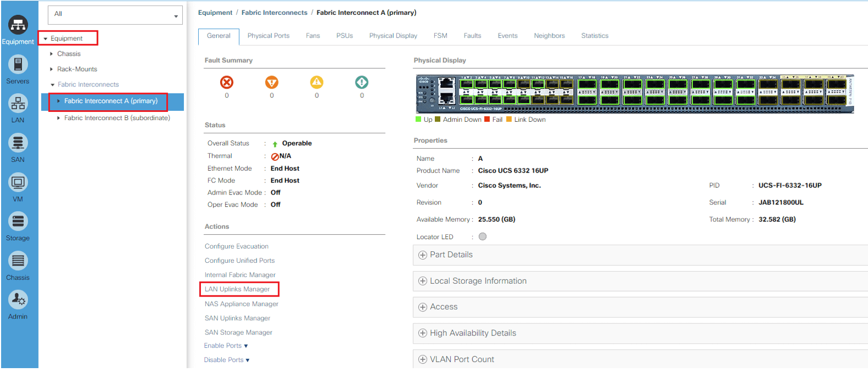868x378 pixels.
Task: Open the All filter dropdown
Action: [x=115, y=15]
